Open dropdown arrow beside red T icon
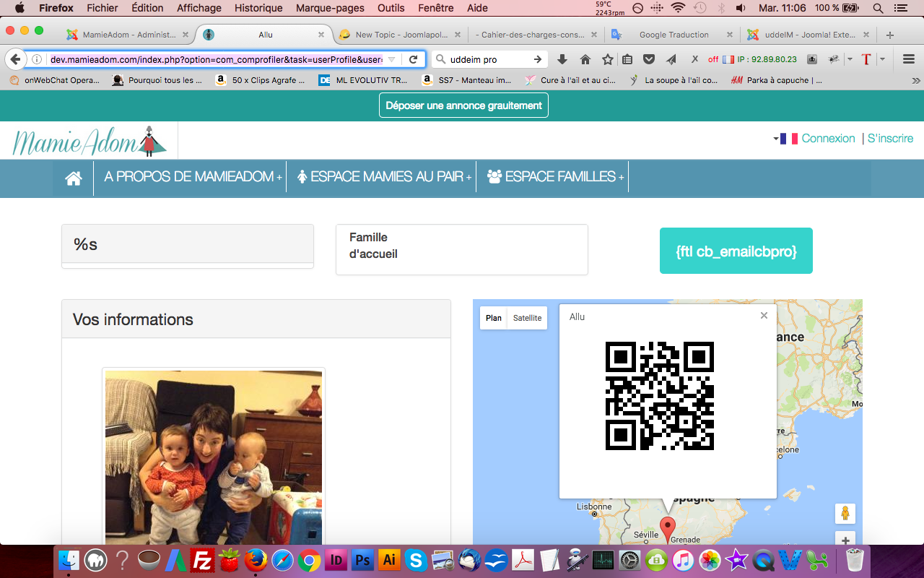 tap(881, 59)
